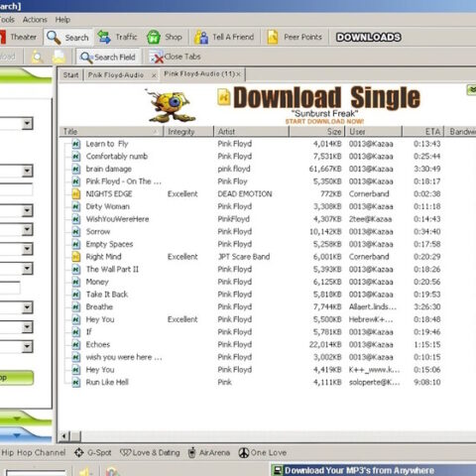Open the Theater section
476x476 pixels.
tap(18, 37)
